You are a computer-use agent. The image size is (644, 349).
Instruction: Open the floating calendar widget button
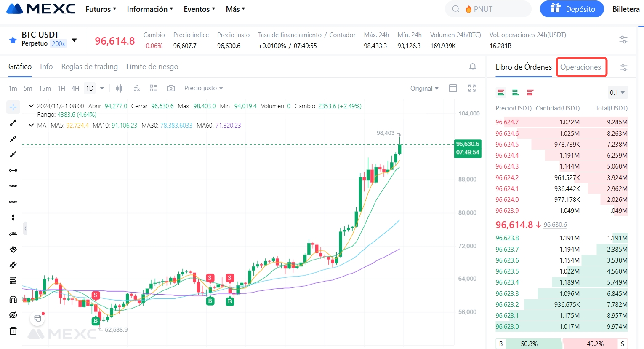click(x=37, y=318)
